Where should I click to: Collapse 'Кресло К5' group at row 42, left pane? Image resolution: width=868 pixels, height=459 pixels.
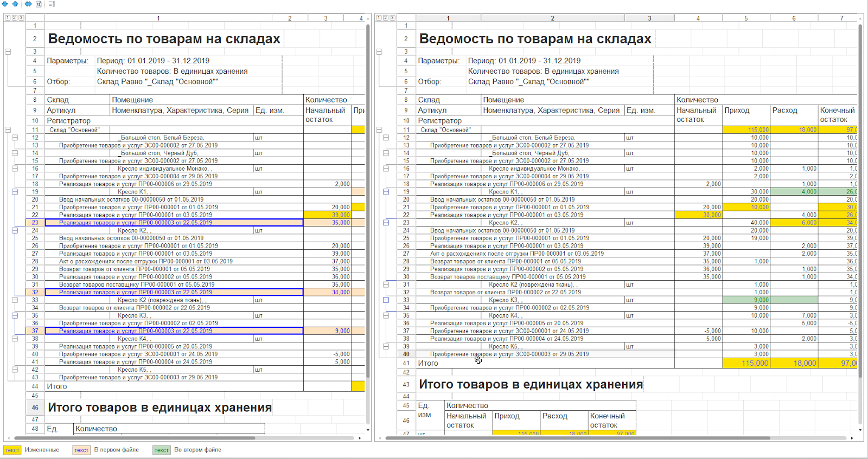coord(15,370)
